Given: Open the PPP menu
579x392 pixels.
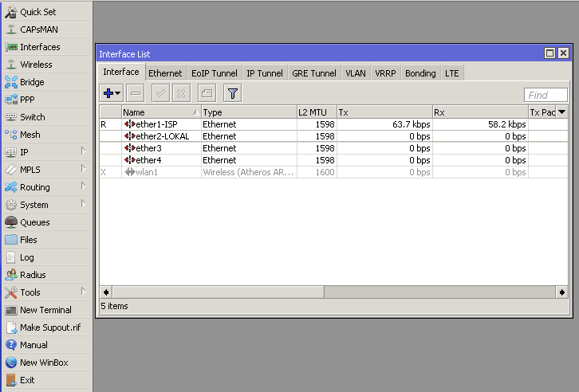Looking at the screenshot, I should point(47,100).
